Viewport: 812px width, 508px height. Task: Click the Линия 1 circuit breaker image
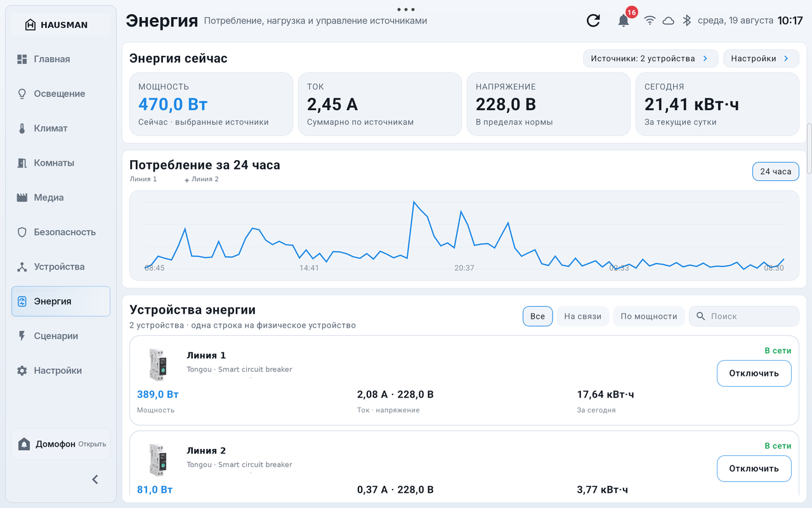(x=157, y=364)
